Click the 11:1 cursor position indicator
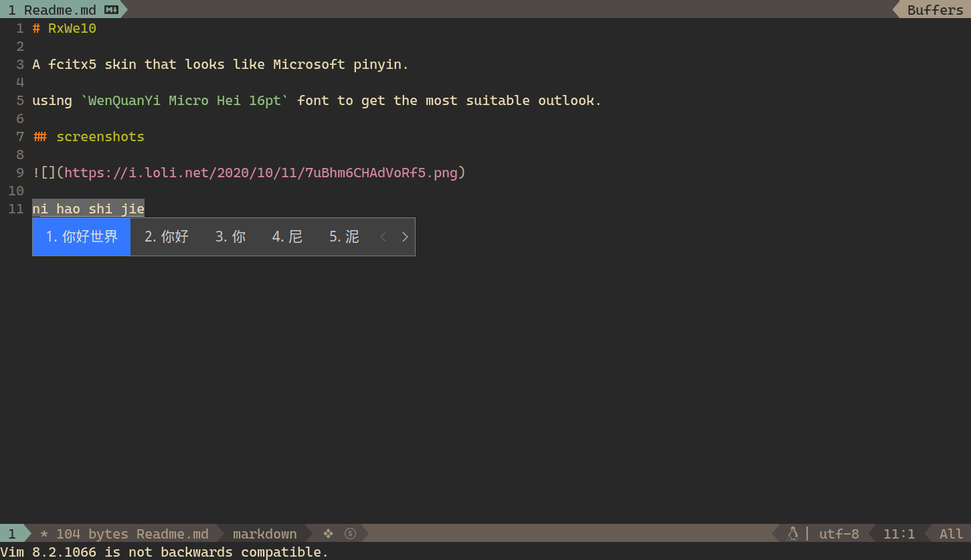This screenshot has width=971, height=560. coord(899,534)
